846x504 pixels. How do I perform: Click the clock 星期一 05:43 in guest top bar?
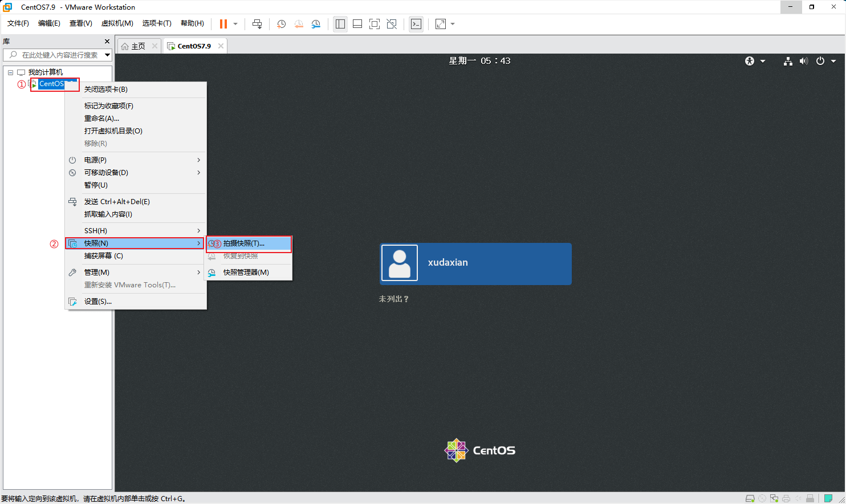click(479, 60)
